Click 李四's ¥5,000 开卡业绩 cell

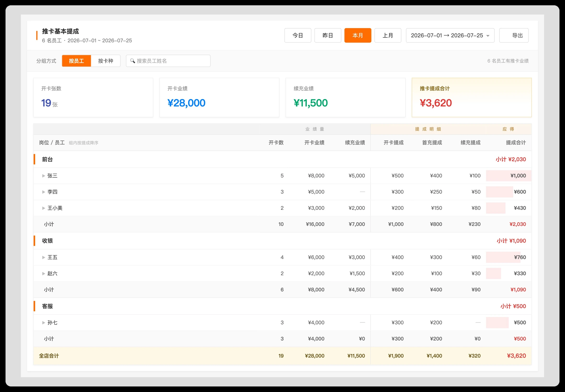pos(316,192)
